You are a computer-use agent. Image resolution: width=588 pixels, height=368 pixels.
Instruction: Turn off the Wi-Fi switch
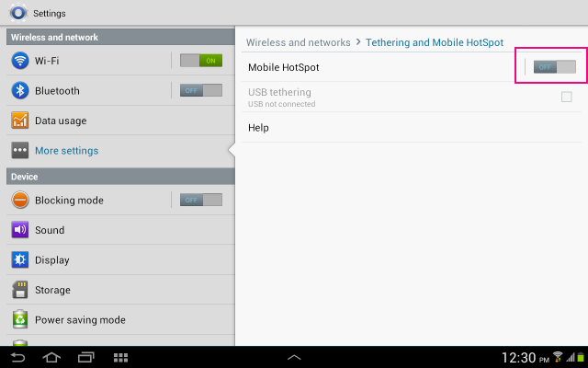point(201,61)
